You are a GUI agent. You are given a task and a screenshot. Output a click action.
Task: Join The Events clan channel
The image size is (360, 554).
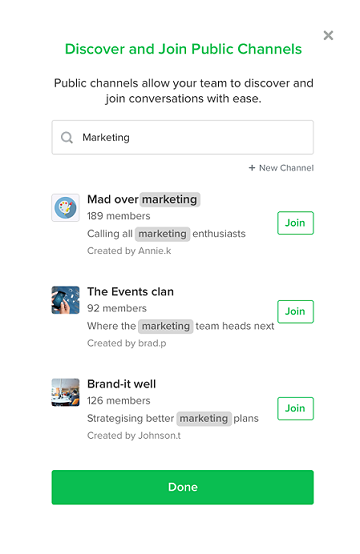point(295,312)
